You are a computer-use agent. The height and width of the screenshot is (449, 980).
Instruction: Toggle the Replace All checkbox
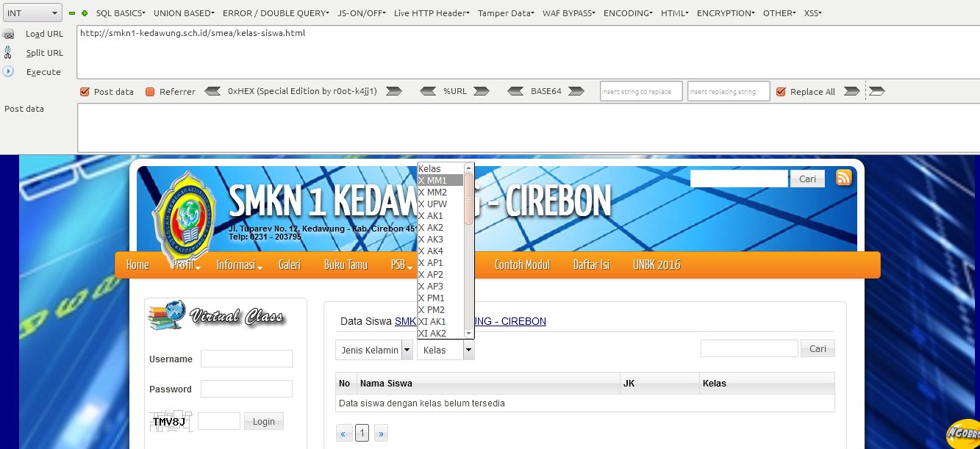pyautogui.click(x=781, y=92)
